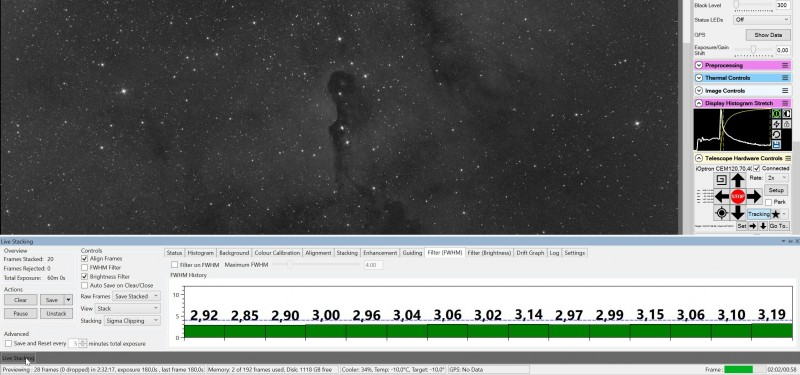This screenshot has height=375, width=800.
Task: Open Image Controls panel hamburger menu
Action: 786,91
